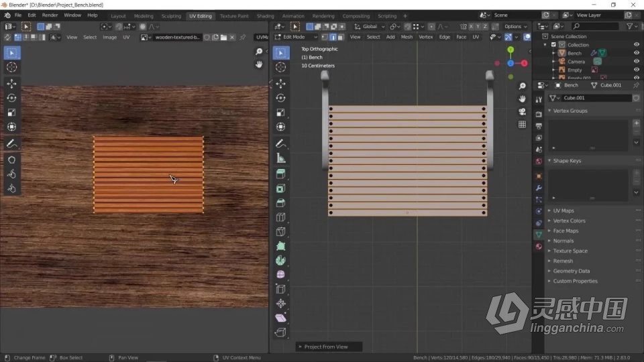This screenshot has width=644, height=362.
Task: Toggle UV sync selection button
Action: (8, 38)
